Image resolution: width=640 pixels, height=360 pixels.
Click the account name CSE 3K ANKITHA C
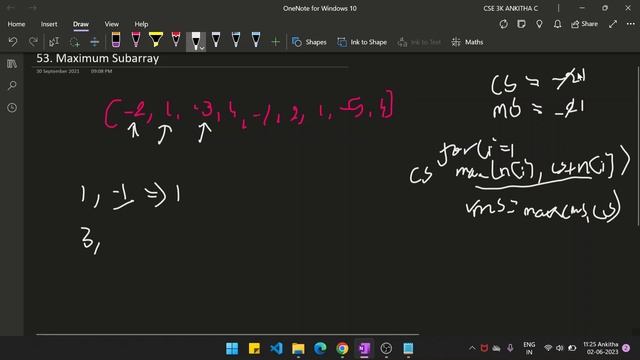(510, 8)
